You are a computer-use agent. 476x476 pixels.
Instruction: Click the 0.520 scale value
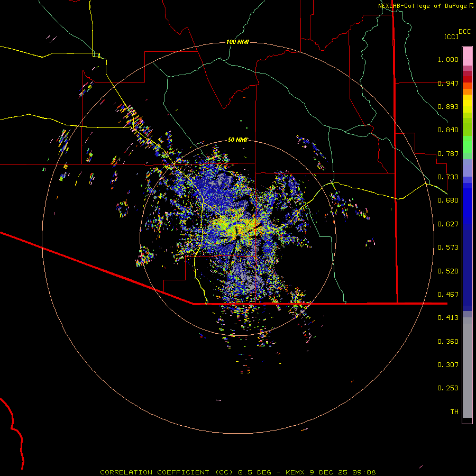448,271
